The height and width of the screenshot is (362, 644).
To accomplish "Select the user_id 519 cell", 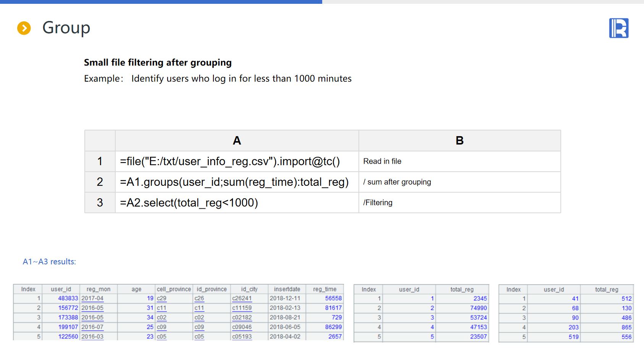I will tap(573, 337).
